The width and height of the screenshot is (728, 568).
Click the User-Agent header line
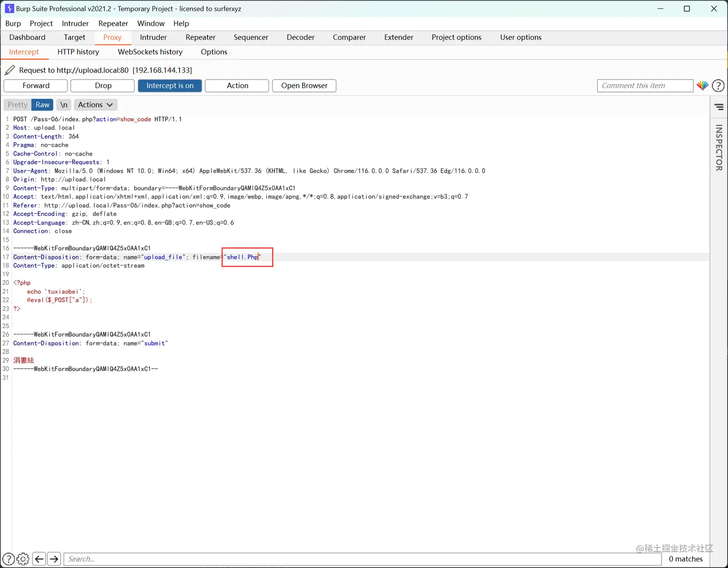pyautogui.click(x=249, y=171)
